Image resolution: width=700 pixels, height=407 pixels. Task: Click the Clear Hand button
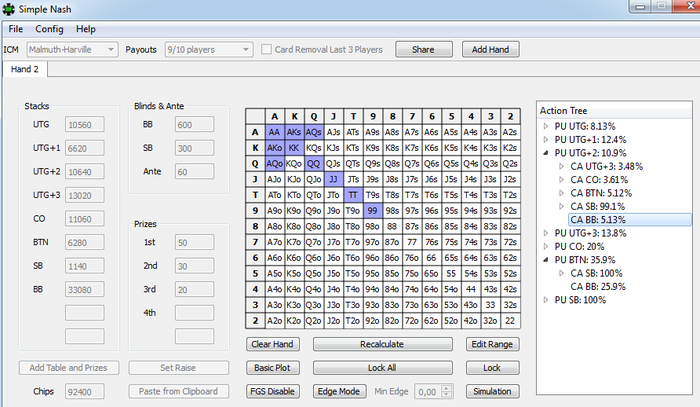click(273, 344)
